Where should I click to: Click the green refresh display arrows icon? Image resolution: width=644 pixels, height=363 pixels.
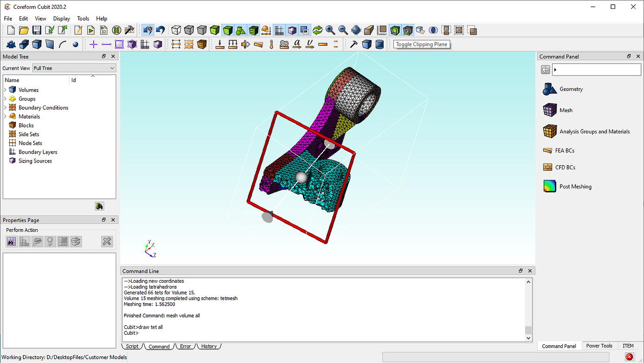click(x=318, y=30)
